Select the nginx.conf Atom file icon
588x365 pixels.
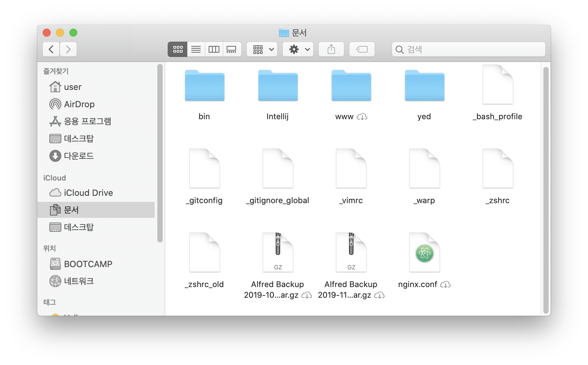425,252
